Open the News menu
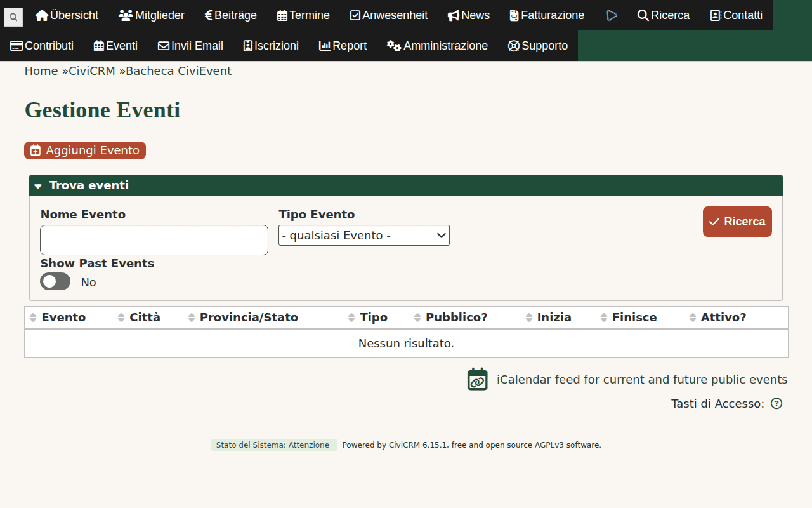Viewport: 812px width, 508px height. (x=469, y=15)
